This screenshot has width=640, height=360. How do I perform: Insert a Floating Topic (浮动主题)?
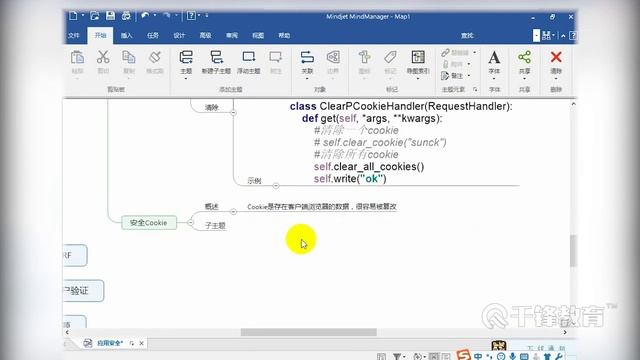click(x=249, y=62)
